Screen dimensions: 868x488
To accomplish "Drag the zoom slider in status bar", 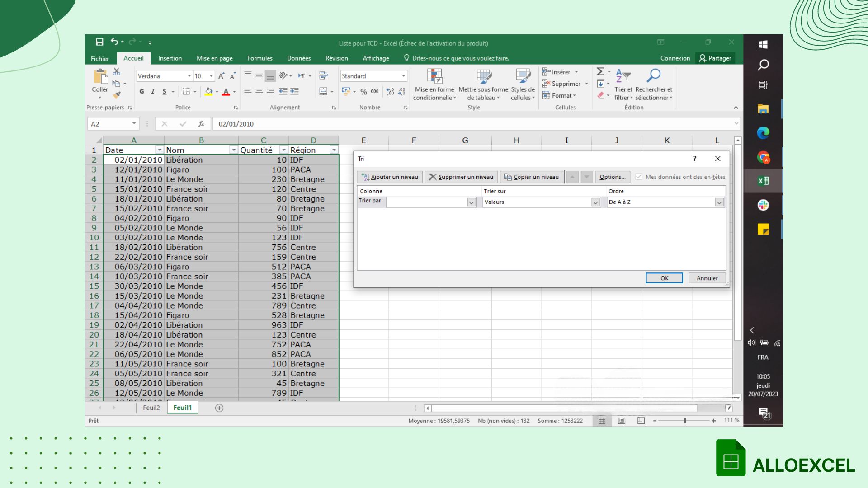I will (686, 421).
